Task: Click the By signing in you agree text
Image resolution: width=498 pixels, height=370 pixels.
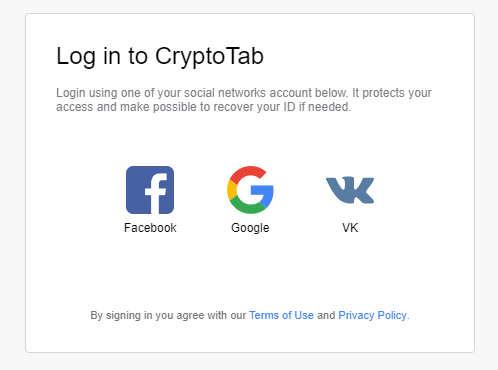Action: [168, 315]
